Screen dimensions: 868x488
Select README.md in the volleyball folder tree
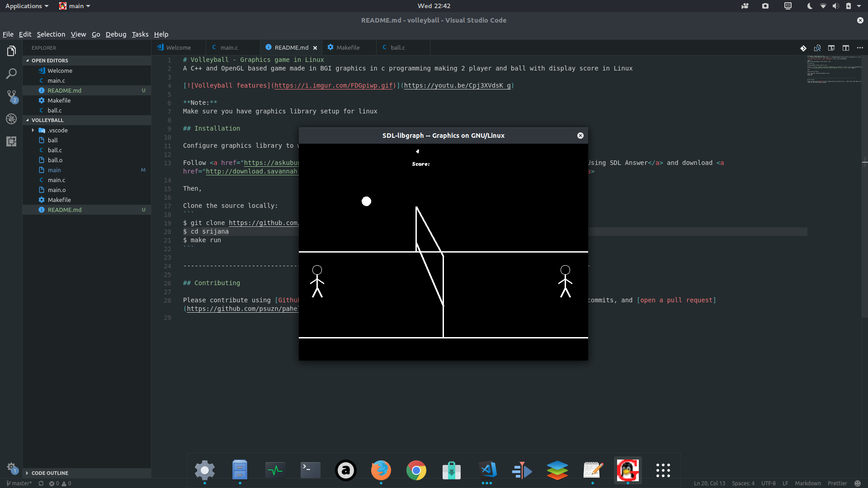coord(87,210)
